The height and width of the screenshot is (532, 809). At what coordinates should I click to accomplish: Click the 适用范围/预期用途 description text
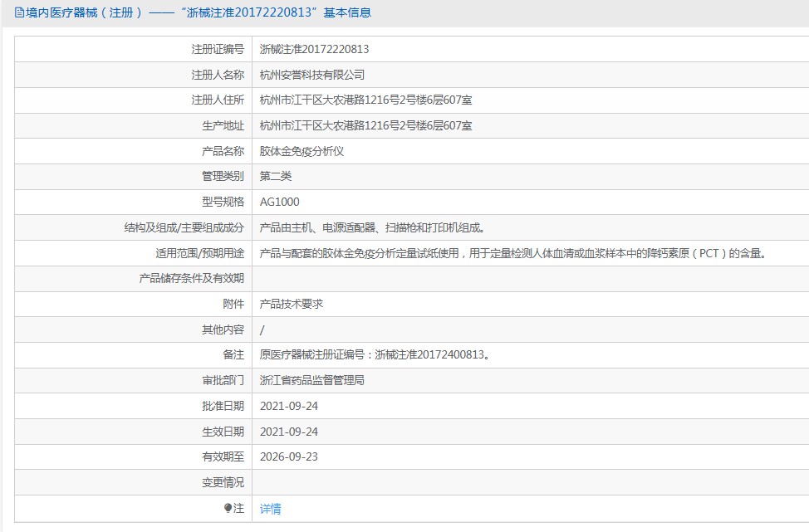click(x=512, y=253)
